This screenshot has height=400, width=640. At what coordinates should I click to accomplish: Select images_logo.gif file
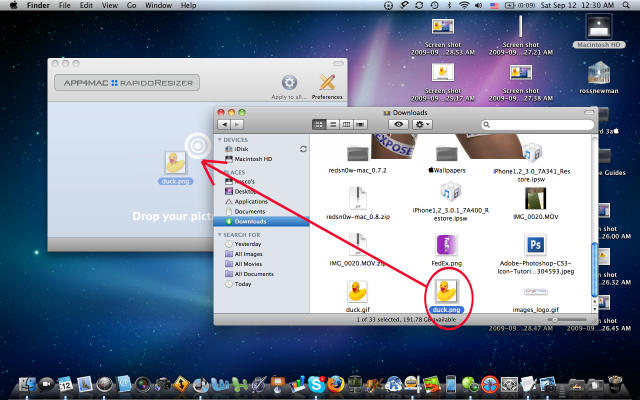(x=536, y=300)
